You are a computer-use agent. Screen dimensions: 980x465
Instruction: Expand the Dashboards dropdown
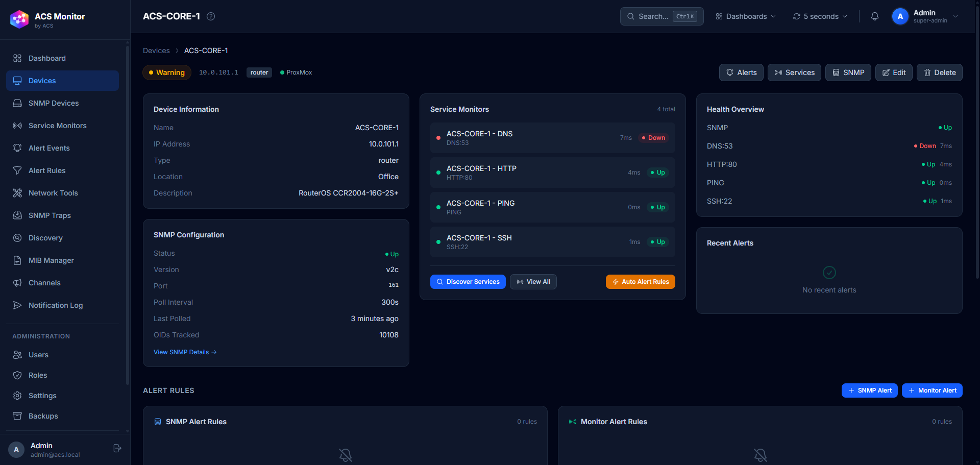[x=746, y=16]
